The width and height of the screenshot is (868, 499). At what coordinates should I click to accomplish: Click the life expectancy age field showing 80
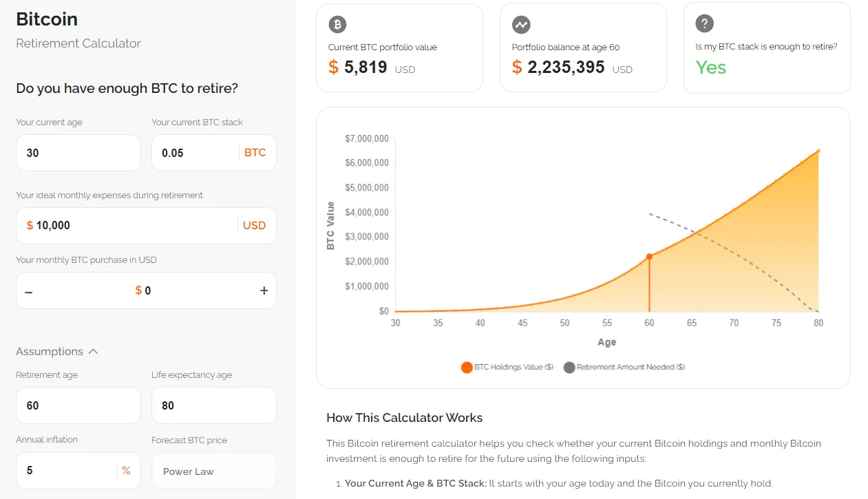[214, 405]
